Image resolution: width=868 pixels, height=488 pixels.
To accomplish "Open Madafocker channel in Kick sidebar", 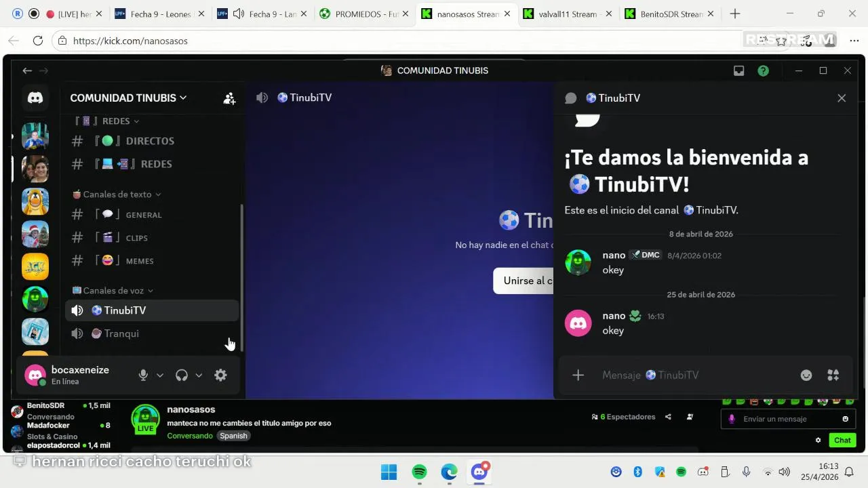I will click(x=60, y=431).
